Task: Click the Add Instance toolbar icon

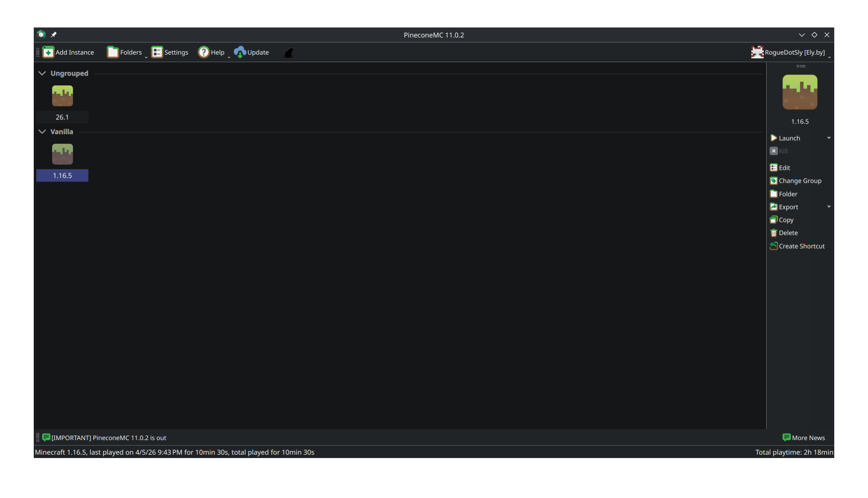Action: (48, 52)
